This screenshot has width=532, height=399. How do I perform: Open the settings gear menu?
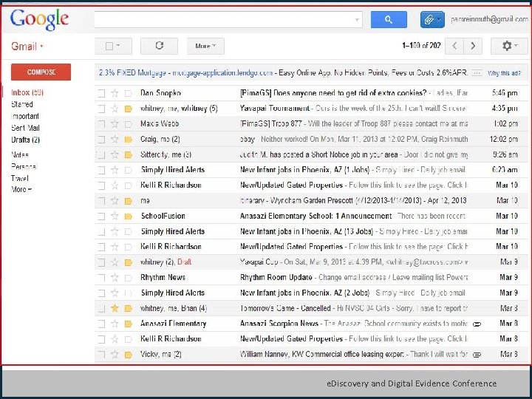pos(509,46)
